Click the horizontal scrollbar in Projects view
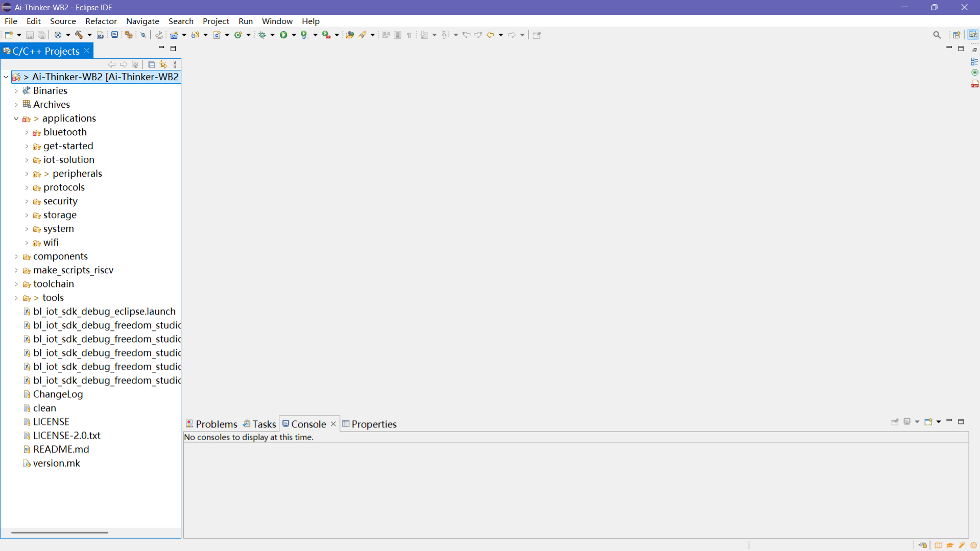Viewport: 980px width, 551px height. point(60,532)
